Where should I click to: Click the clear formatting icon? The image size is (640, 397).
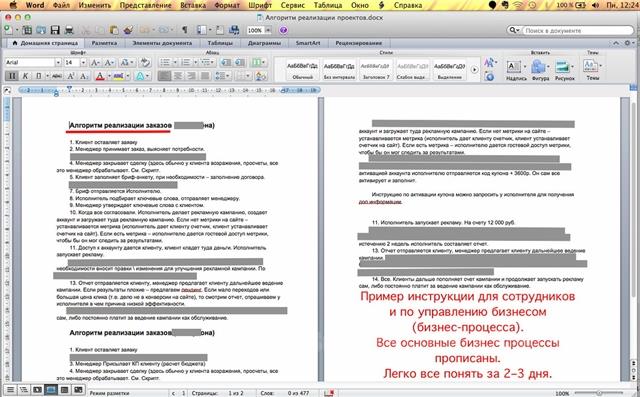145,62
